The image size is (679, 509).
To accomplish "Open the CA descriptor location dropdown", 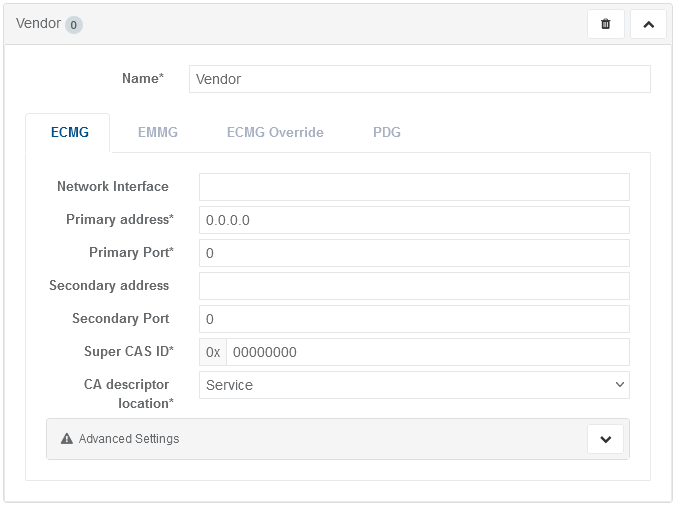I will (x=414, y=385).
